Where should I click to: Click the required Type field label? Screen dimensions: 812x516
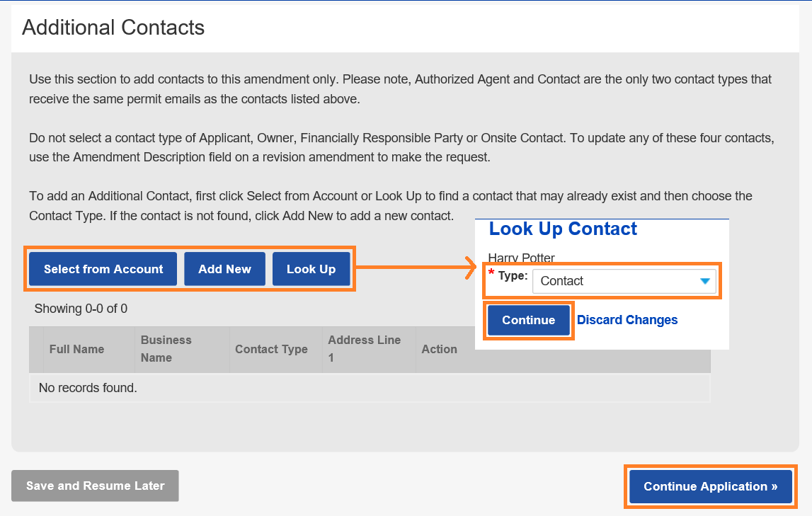tap(513, 275)
